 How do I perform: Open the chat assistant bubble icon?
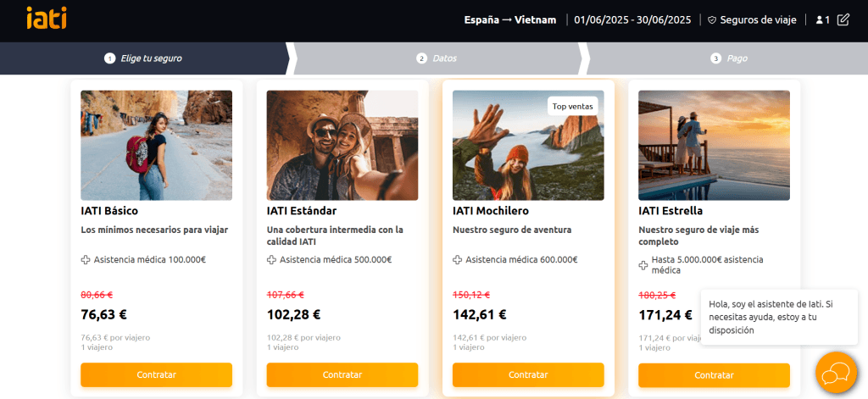pos(836,373)
